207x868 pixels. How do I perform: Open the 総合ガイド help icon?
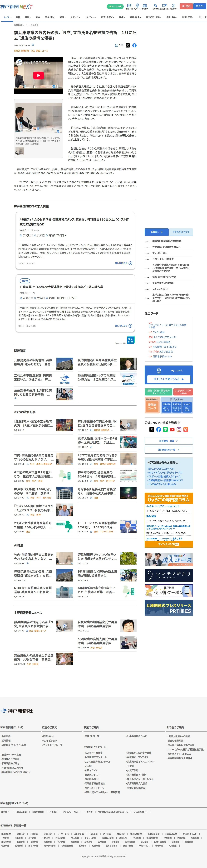pyautogui.click(x=173, y=5)
